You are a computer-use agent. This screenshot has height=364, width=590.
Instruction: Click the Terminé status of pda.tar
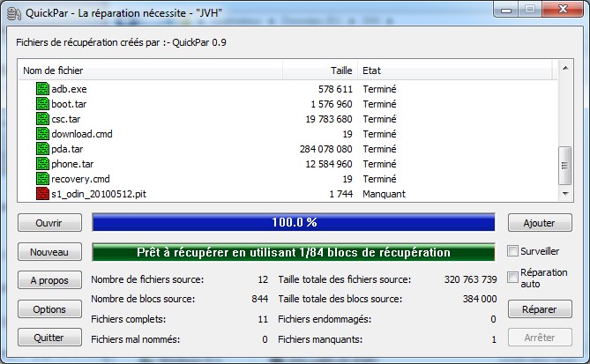point(379,149)
